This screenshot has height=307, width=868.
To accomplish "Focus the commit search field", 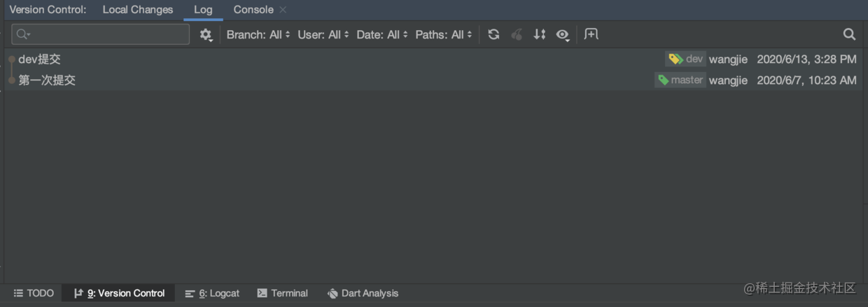I will [x=101, y=34].
